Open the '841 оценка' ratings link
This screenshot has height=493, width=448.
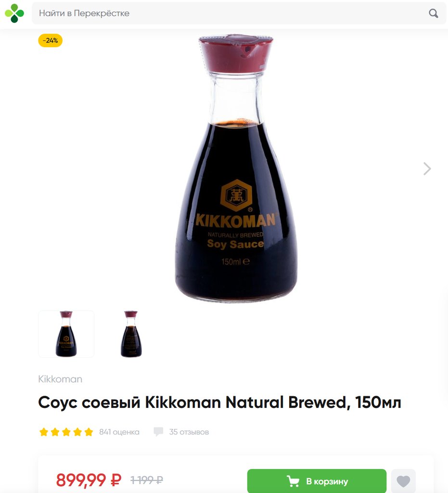pyautogui.click(x=119, y=432)
